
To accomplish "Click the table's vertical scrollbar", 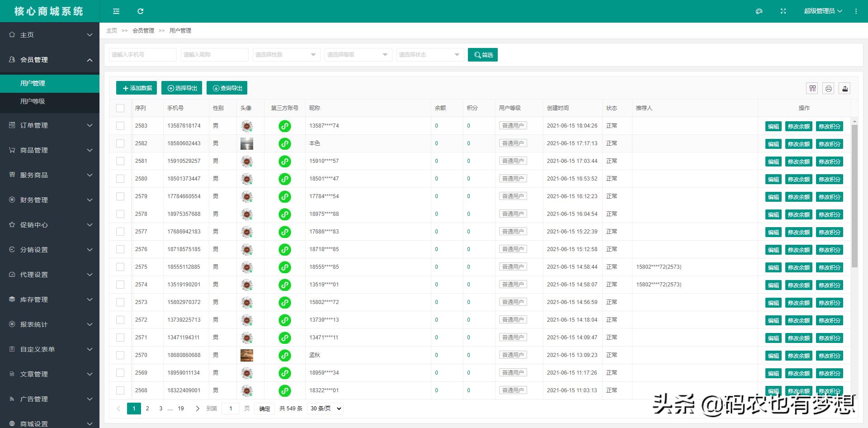I will click(854, 196).
